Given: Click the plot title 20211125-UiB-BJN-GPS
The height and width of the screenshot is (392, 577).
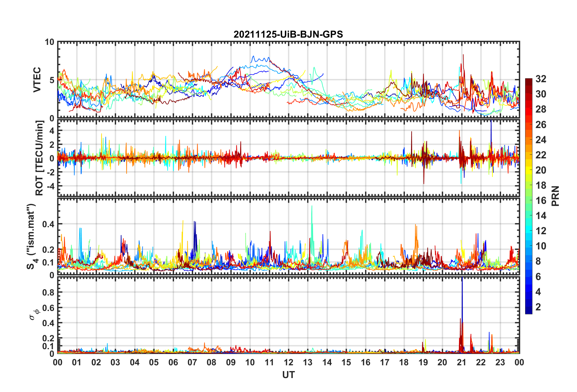Looking at the screenshot, I should (288, 34).
